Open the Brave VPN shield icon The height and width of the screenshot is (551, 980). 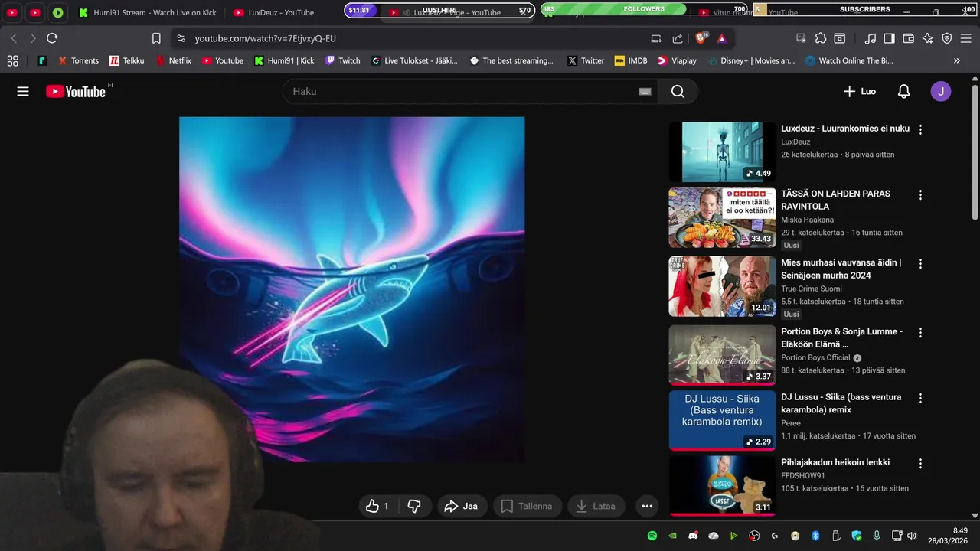947,38
